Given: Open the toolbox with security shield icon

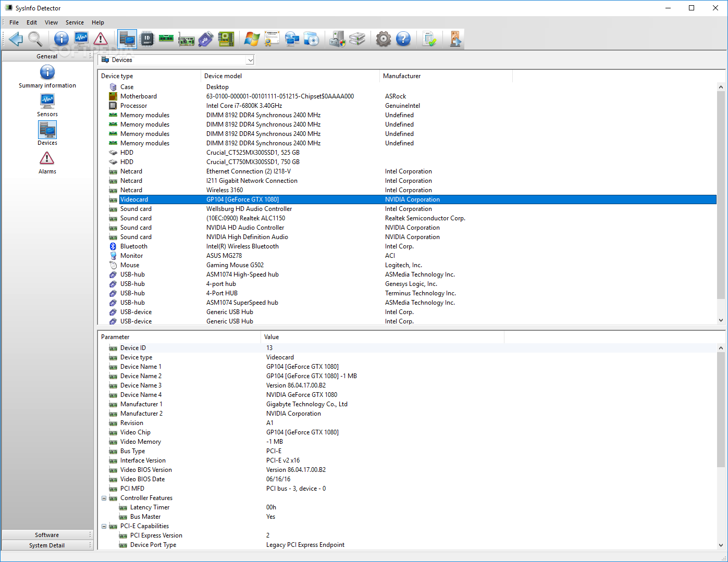Looking at the screenshot, I should pyautogui.click(x=337, y=39).
